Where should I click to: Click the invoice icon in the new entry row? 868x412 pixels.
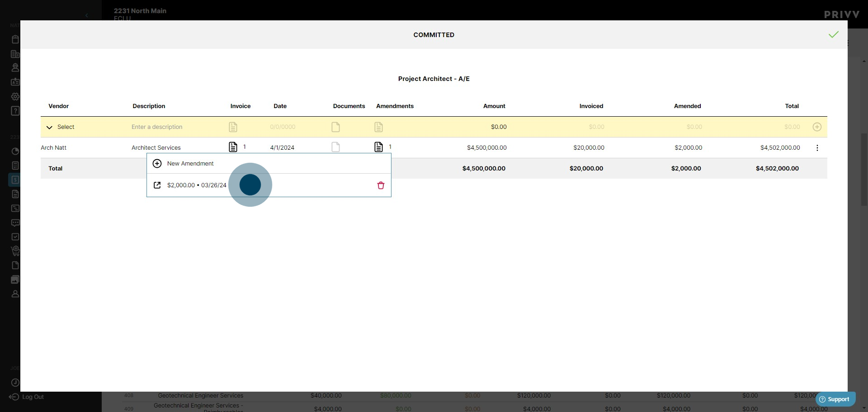pos(233,127)
